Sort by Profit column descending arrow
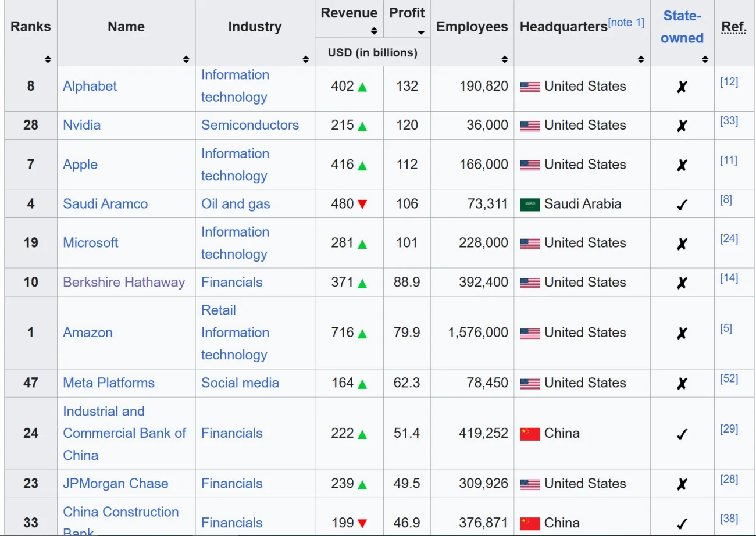The image size is (756, 536). 421,33
